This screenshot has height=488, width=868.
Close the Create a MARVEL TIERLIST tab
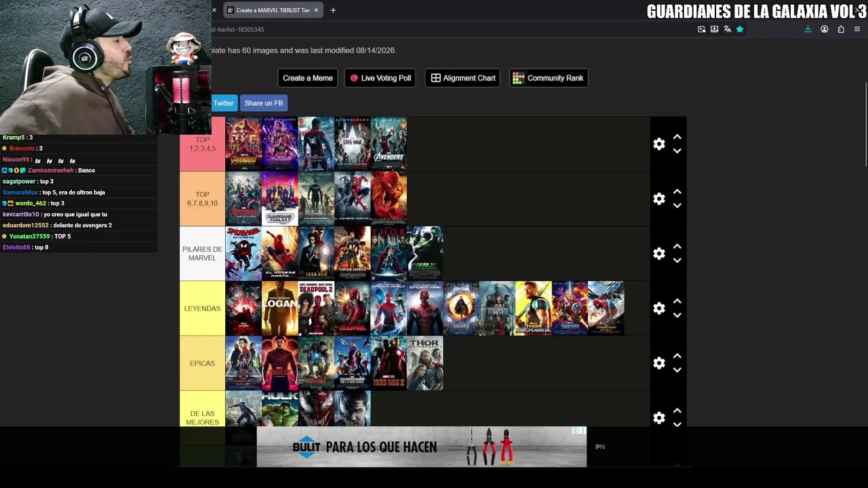pyautogui.click(x=316, y=10)
